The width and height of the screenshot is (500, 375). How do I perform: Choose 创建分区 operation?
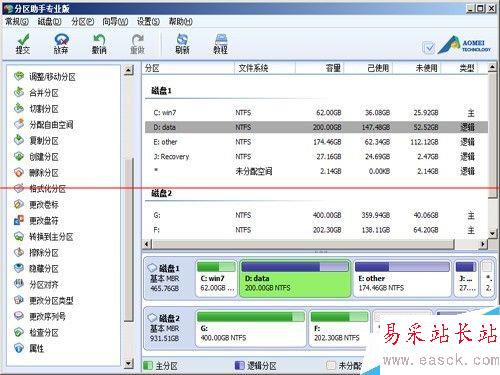click(x=36, y=157)
